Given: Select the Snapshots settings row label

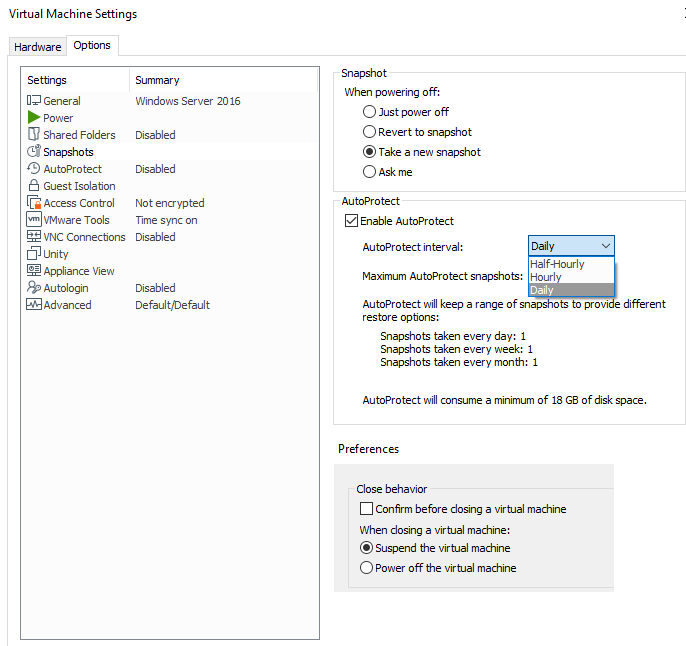Looking at the screenshot, I should coord(68,152).
